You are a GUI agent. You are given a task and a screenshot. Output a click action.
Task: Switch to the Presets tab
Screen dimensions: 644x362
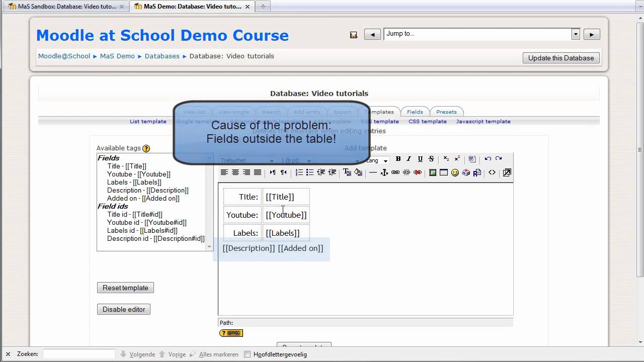[x=446, y=112]
